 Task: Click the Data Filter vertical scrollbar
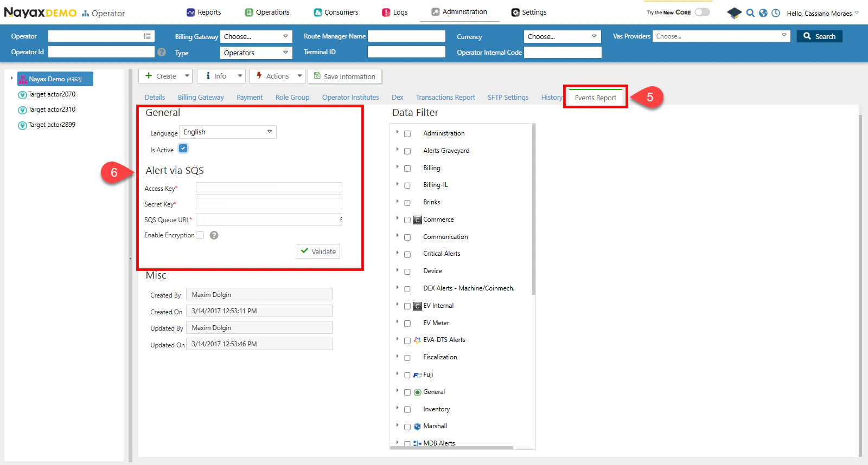534,209
